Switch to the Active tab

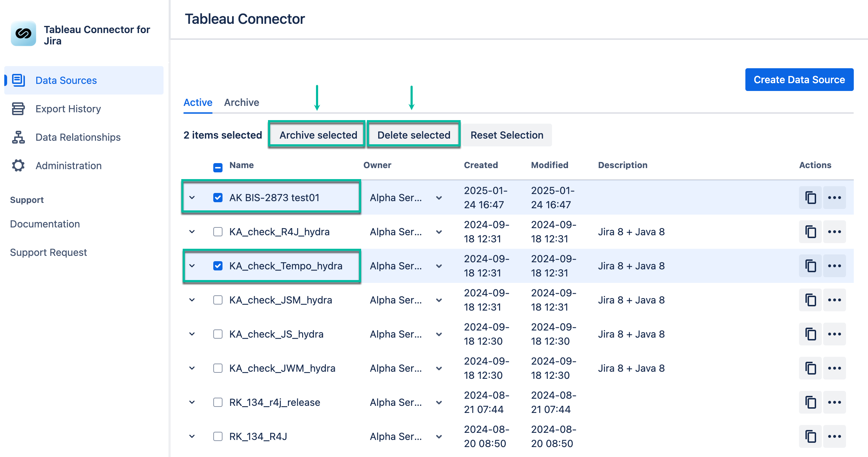tap(198, 102)
